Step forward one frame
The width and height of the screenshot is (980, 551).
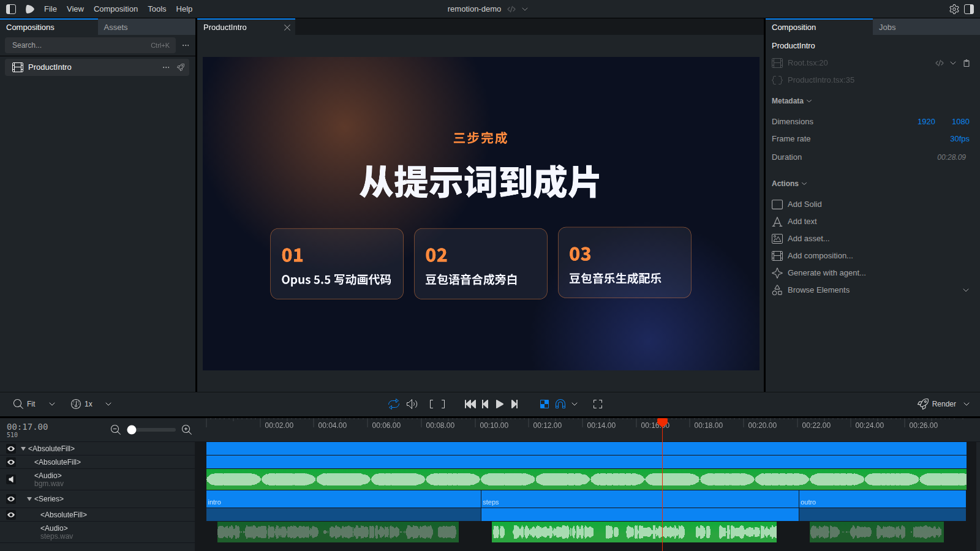(514, 404)
